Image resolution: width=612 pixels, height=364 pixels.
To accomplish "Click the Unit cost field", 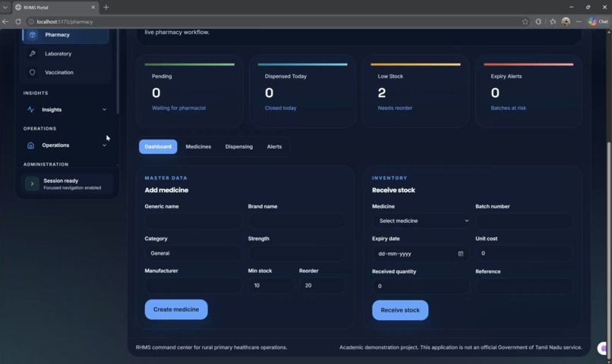I will tap(524, 253).
